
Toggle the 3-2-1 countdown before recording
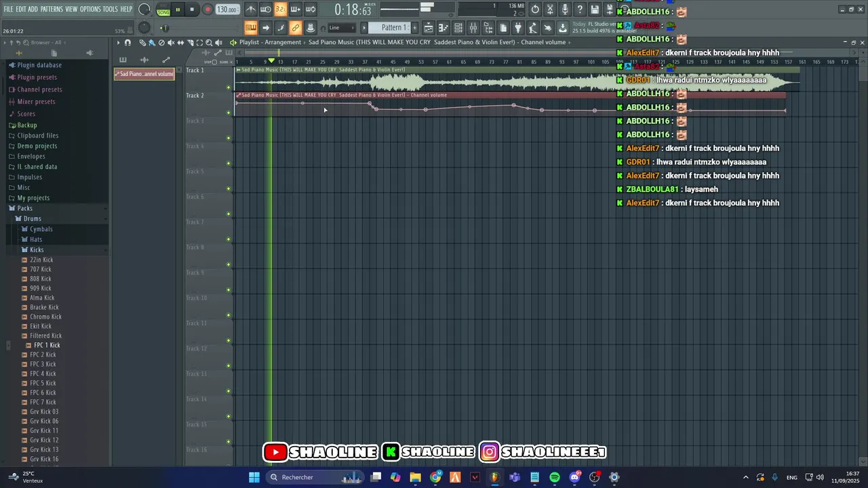[281, 9]
